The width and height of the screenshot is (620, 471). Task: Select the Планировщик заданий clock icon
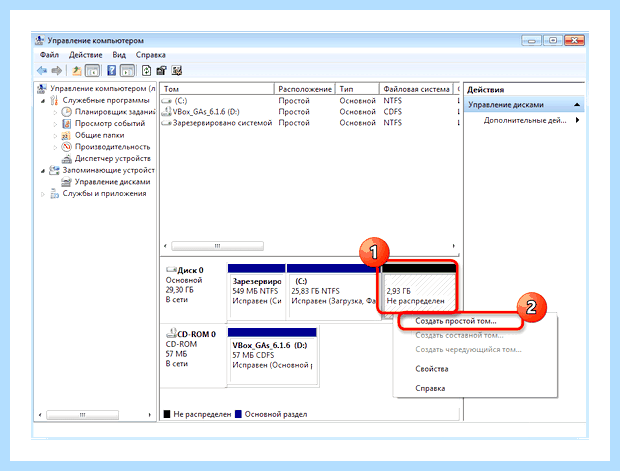point(66,112)
